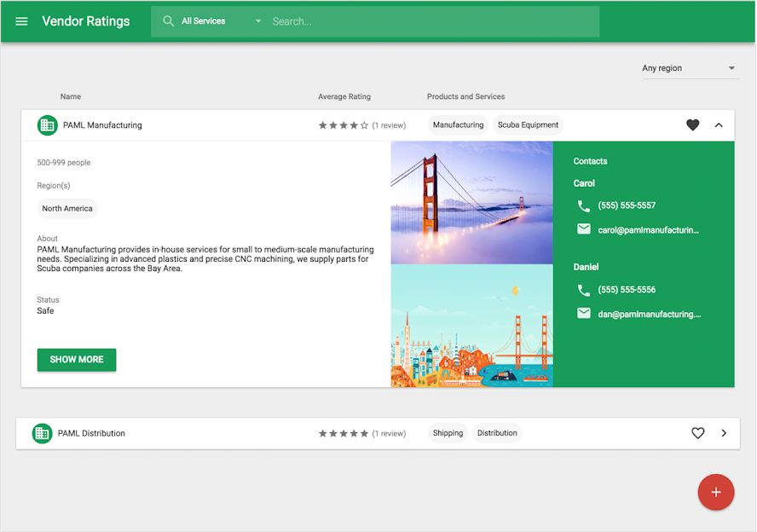Collapse the PAML Manufacturing card
The width and height of the screenshot is (757, 532).
[x=719, y=125]
